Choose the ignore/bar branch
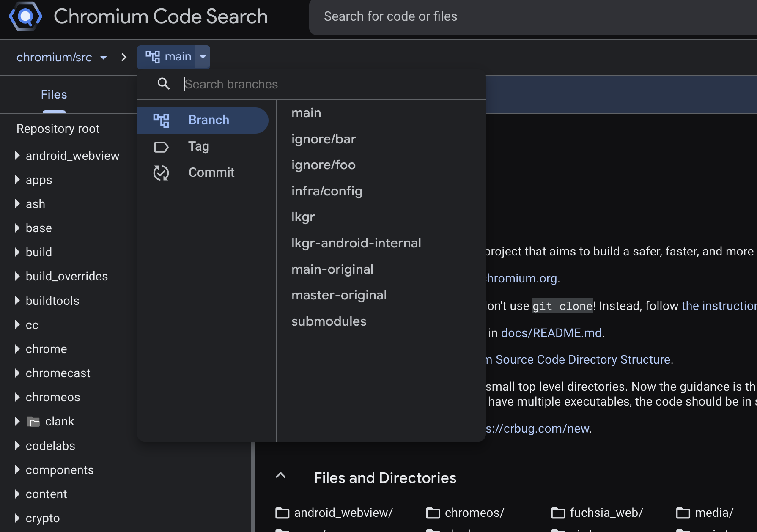The height and width of the screenshot is (532, 757). click(324, 139)
